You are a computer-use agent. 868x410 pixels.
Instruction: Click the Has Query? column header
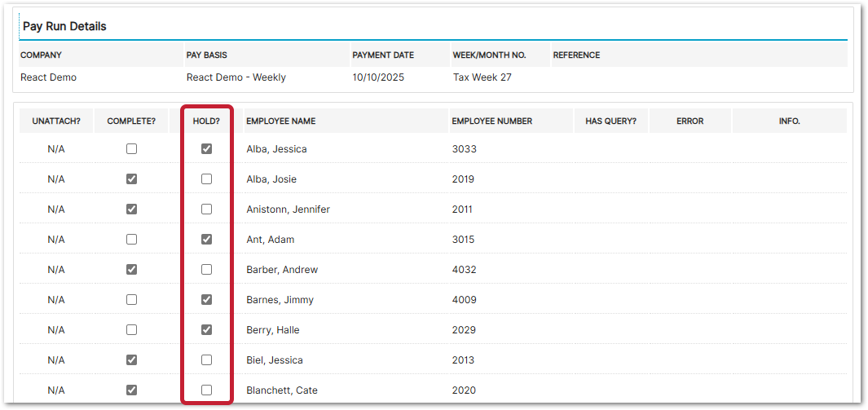(610, 121)
